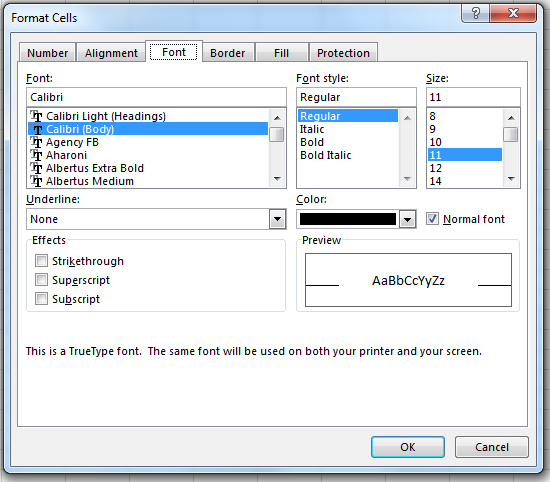
Task: Enable the Strikethrough effect
Action: [x=41, y=261]
